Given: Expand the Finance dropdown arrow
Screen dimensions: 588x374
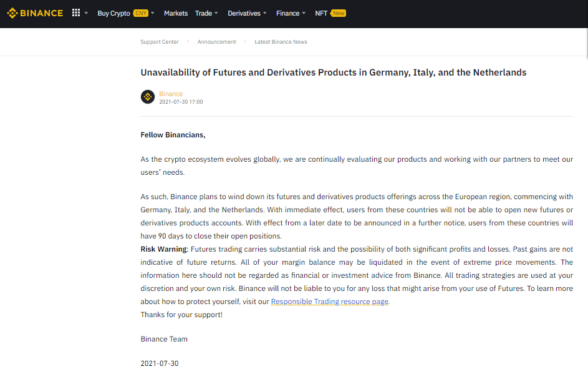Looking at the screenshot, I should (304, 13).
